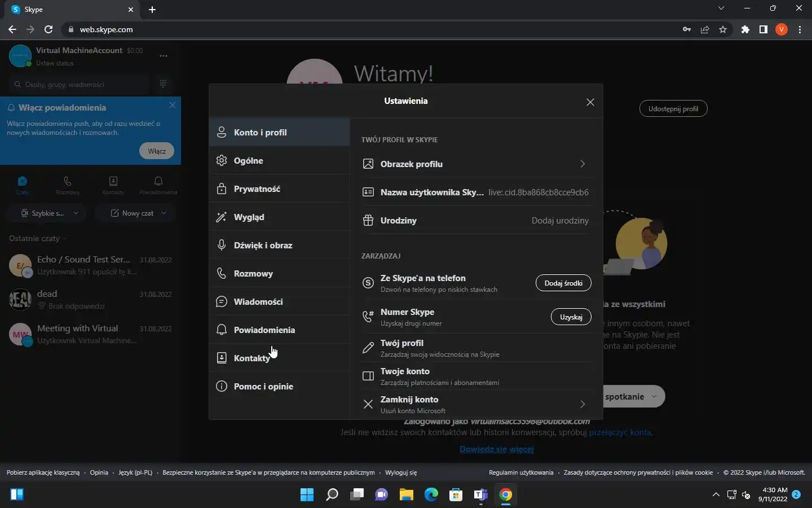812x508 pixels.
Task: Click Dodaj środki button
Action: pyautogui.click(x=563, y=283)
